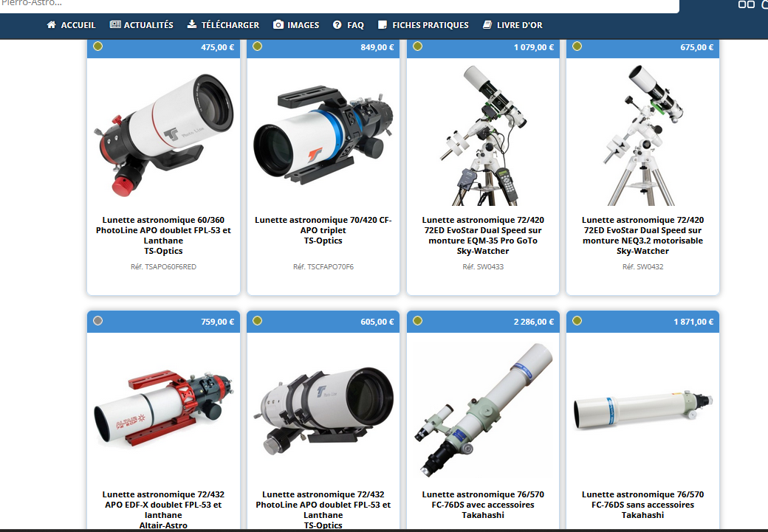The image size is (768, 532).
Task: Click the 1 079,00 € price label
Action: [x=534, y=47]
